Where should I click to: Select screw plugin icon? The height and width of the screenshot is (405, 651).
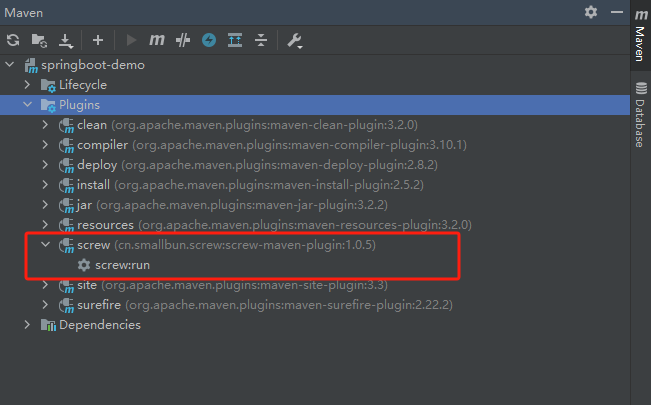(66, 245)
